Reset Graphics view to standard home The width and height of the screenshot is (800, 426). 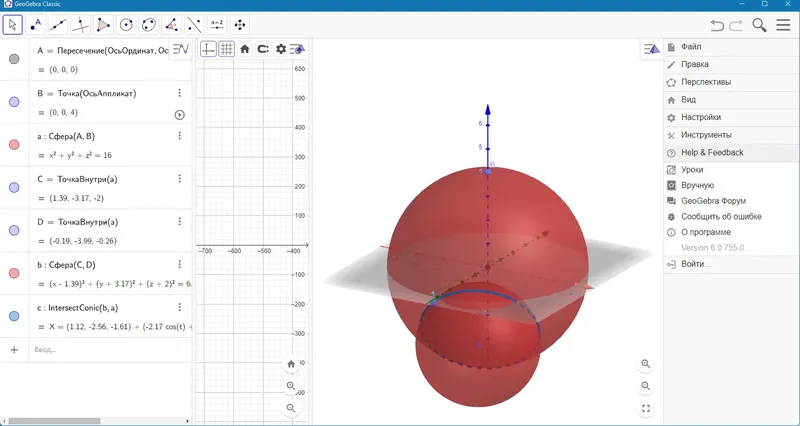point(245,49)
